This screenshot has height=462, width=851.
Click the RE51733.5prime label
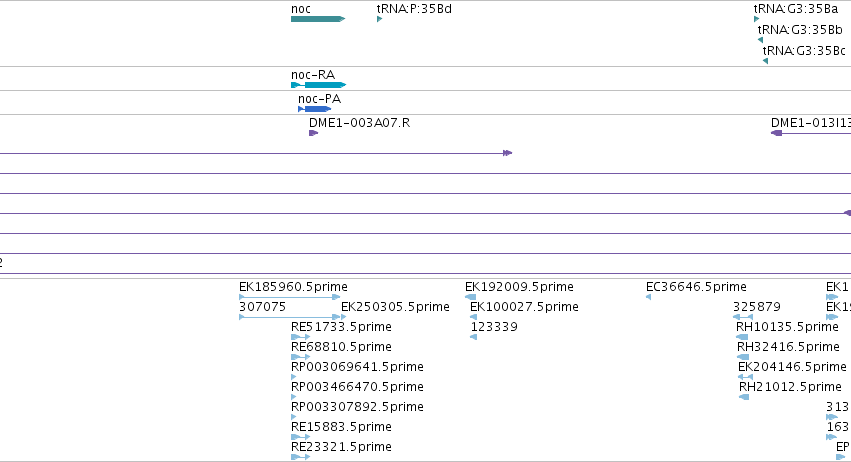tap(341, 327)
